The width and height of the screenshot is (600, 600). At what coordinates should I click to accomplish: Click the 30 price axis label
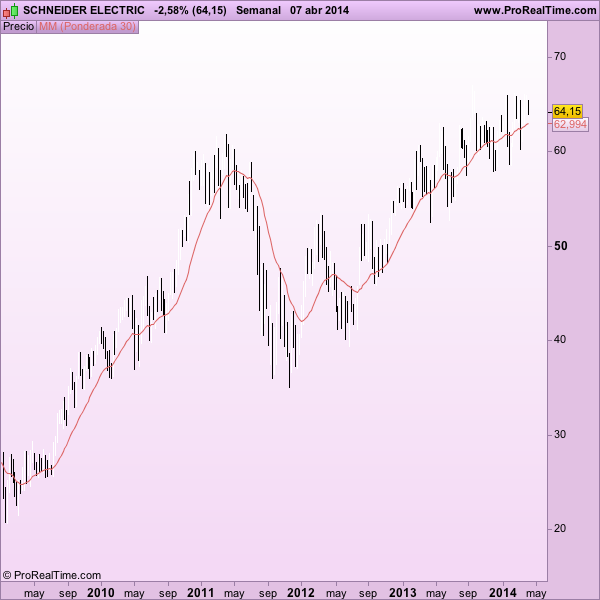pos(559,435)
